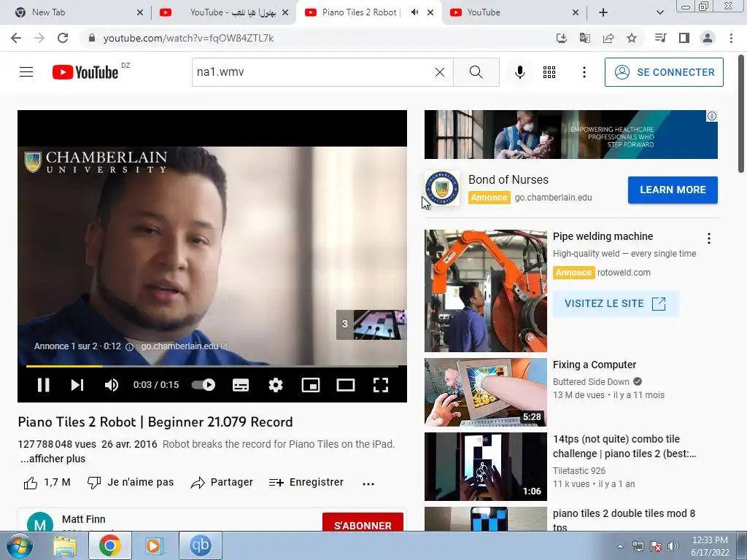
Task: Open a new browser tab
Action: pyautogui.click(x=603, y=12)
